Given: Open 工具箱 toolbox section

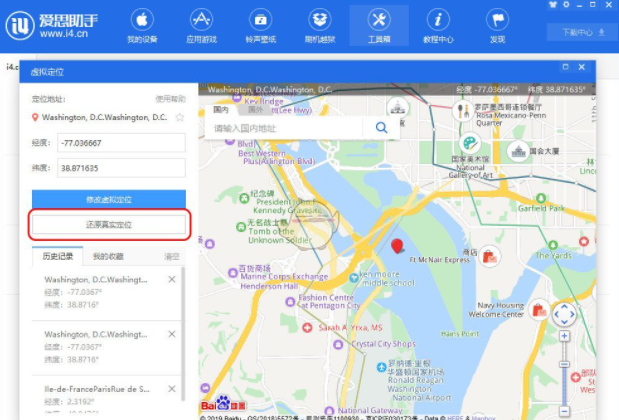Looking at the screenshot, I should [379, 26].
